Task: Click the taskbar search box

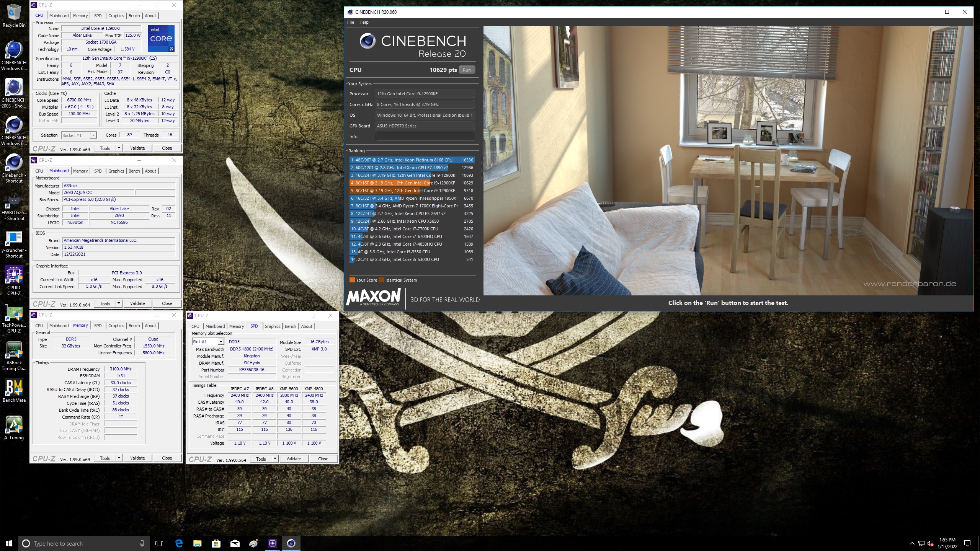Action: click(84, 543)
